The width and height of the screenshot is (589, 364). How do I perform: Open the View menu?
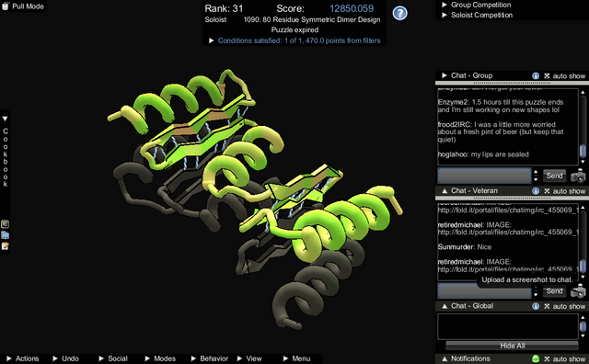tap(249, 358)
